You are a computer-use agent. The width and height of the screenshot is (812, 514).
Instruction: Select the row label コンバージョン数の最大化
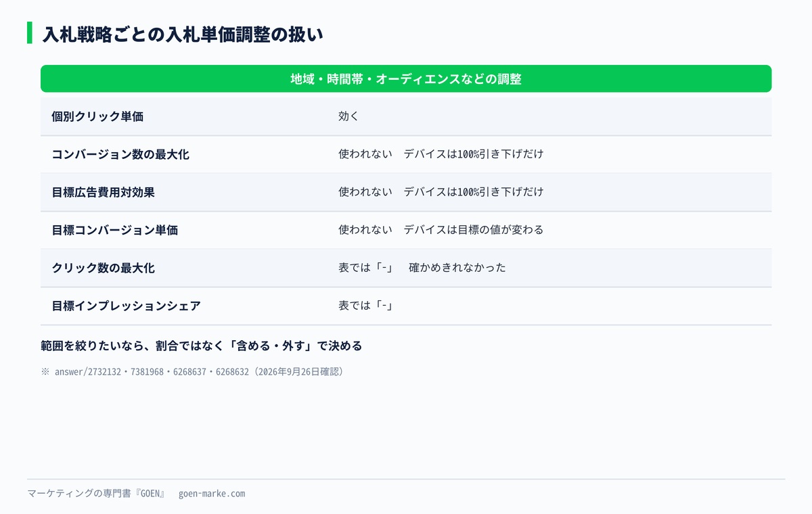tap(120, 154)
